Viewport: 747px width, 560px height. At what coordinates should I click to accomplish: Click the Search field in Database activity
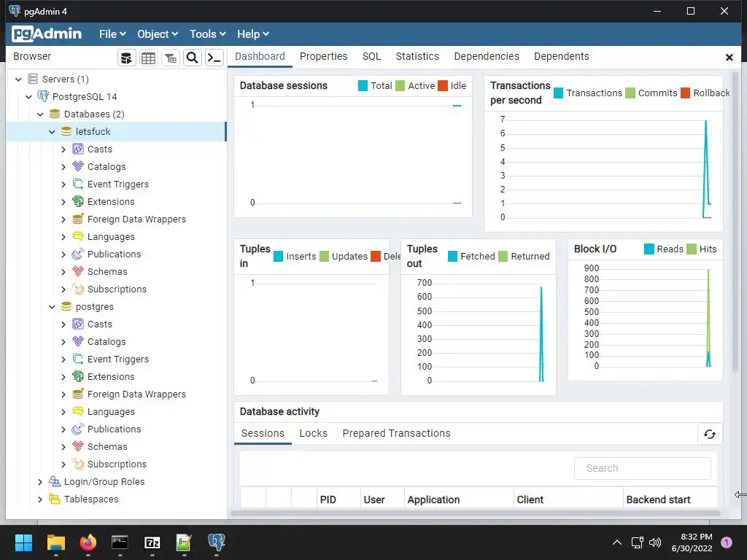(x=642, y=469)
